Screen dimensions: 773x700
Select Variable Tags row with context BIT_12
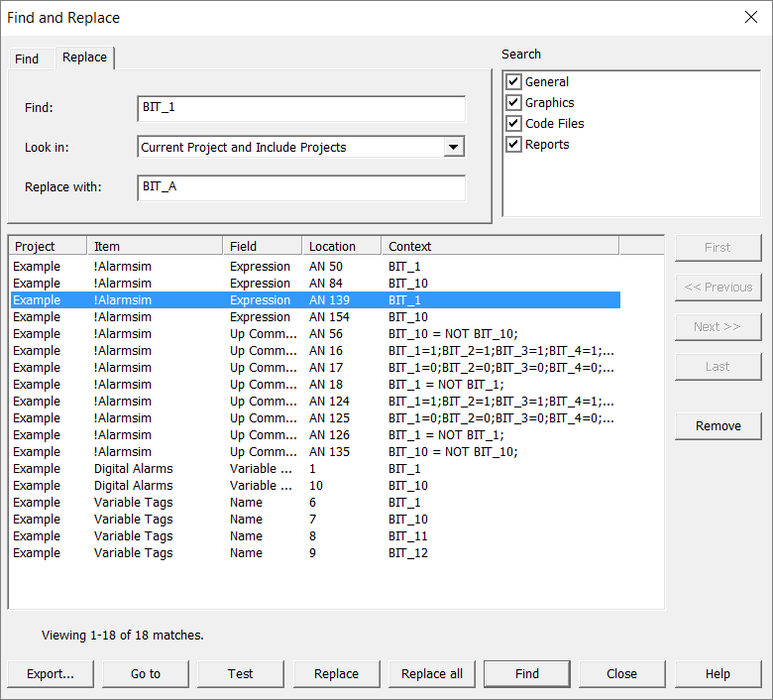pyautogui.click(x=134, y=553)
